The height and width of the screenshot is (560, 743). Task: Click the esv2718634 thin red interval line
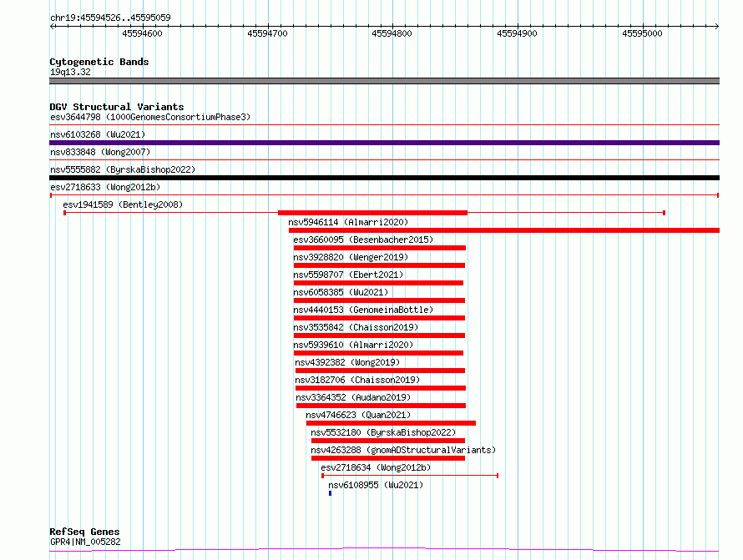[410, 476]
